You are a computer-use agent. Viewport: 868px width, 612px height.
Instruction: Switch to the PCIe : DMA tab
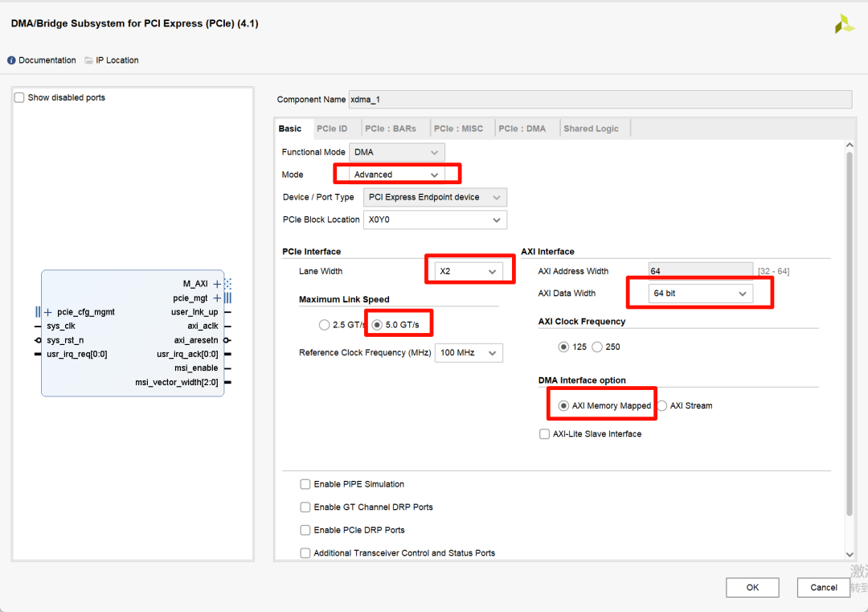[x=523, y=128]
